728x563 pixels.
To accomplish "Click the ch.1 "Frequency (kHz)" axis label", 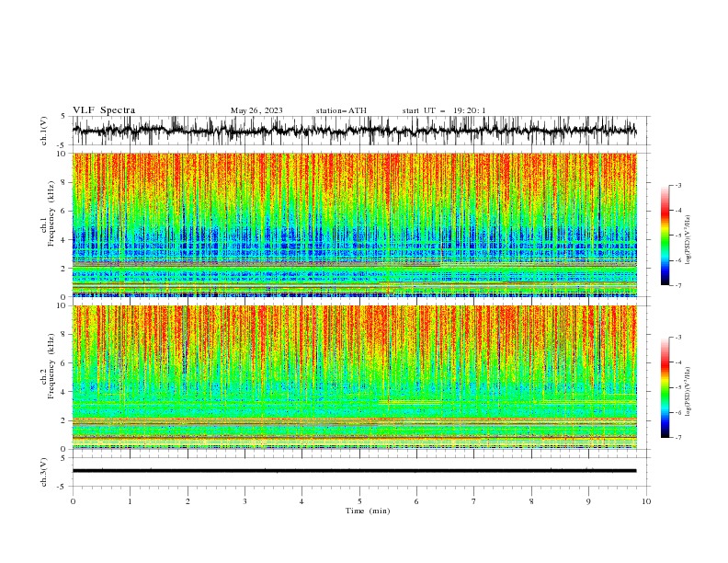I will [x=51, y=214].
